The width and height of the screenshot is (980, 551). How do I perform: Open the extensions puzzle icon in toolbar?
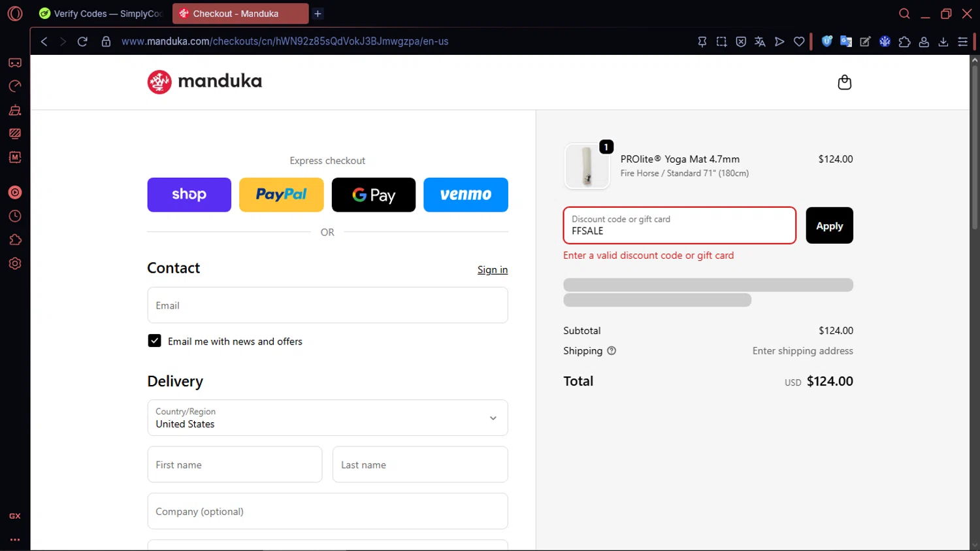click(x=905, y=41)
